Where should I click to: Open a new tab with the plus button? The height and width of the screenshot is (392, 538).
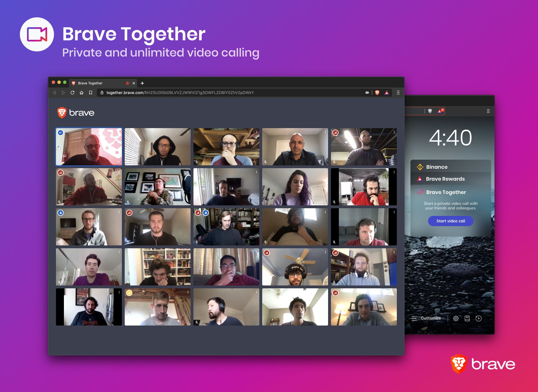(142, 83)
